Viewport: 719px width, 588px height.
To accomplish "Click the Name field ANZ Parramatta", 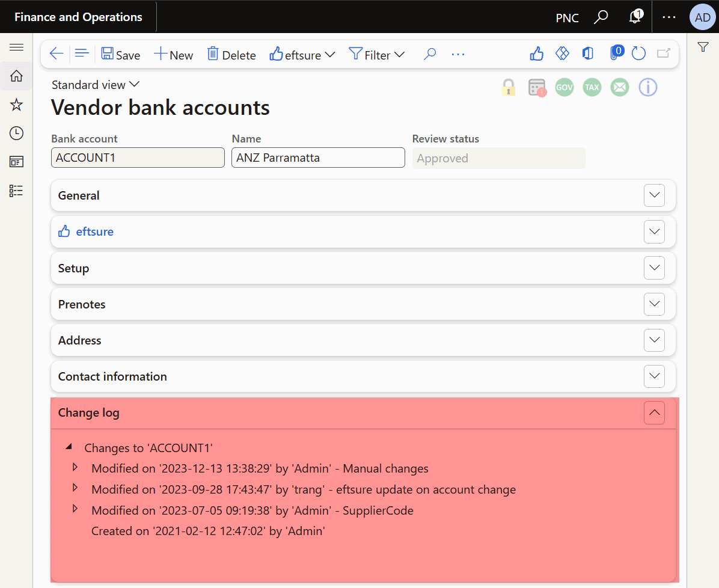I will coord(318,158).
